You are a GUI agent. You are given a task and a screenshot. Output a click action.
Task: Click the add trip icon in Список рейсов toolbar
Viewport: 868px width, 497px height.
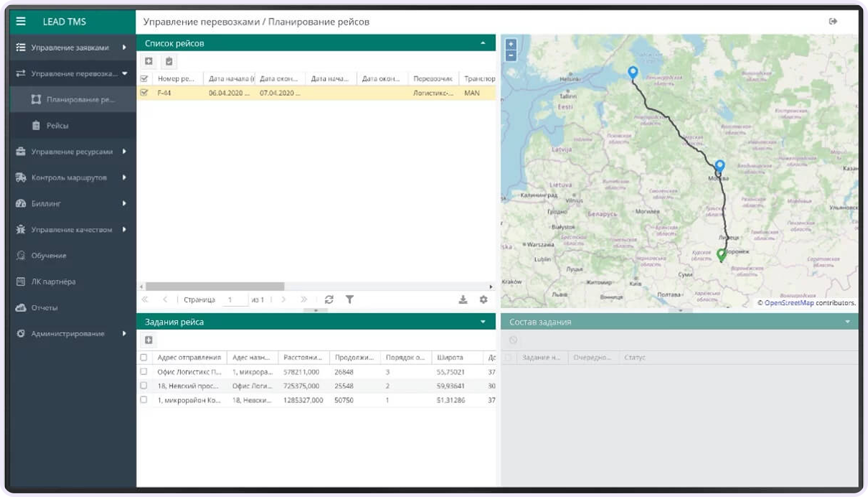point(148,61)
